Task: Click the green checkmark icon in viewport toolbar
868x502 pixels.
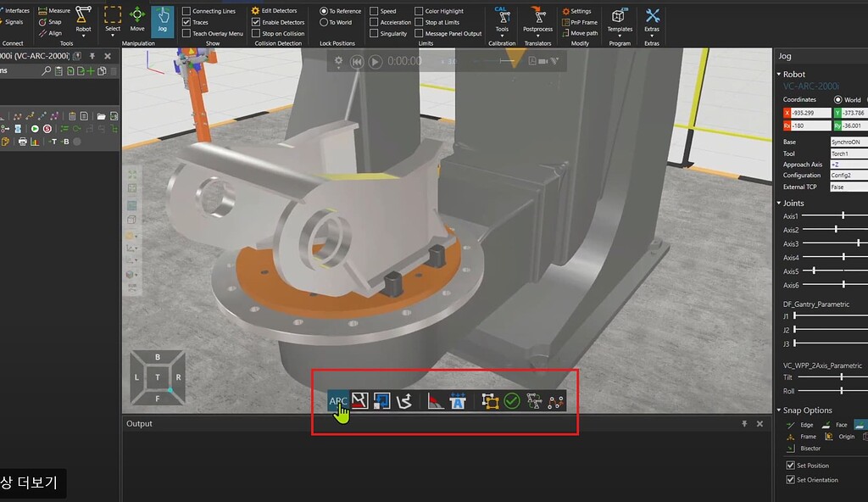Action: click(x=512, y=401)
